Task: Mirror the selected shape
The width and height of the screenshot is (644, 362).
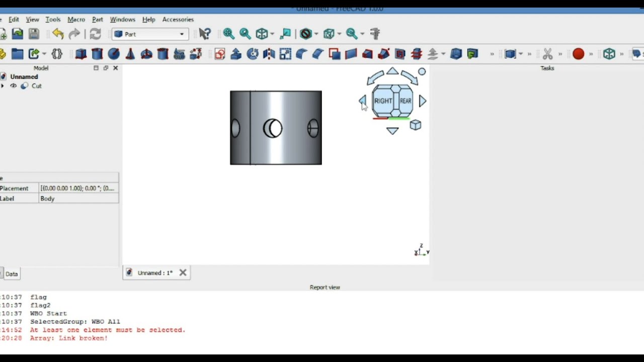Action: pos(269,54)
